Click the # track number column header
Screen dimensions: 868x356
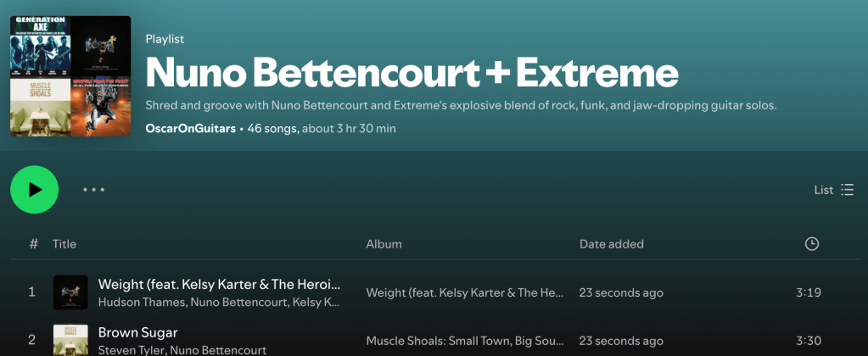(x=34, y=244)
